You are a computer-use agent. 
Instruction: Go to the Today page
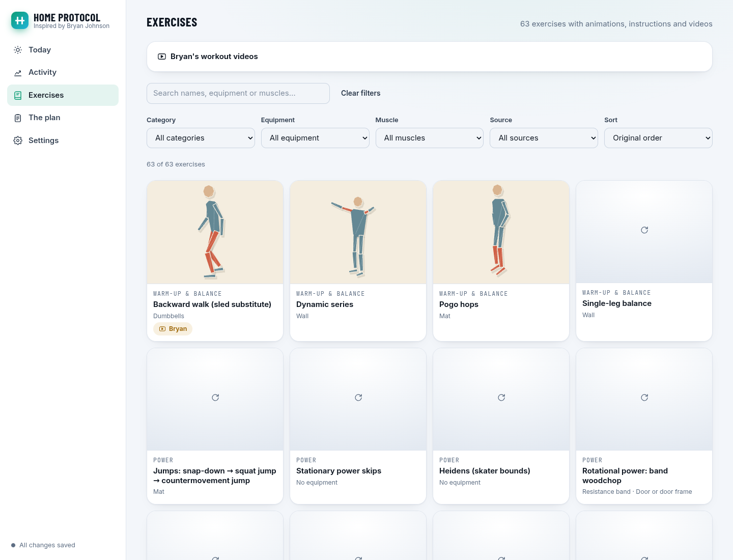pos(63,50)
